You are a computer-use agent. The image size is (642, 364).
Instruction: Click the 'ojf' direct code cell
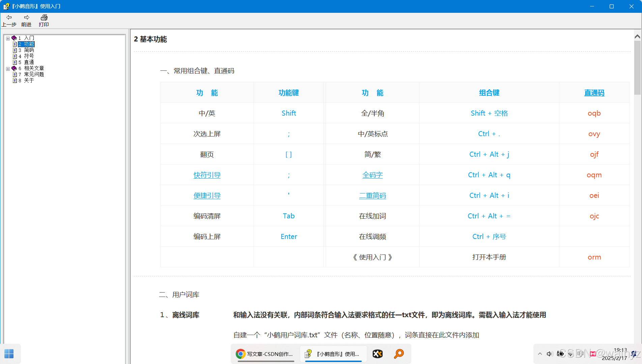594,154
